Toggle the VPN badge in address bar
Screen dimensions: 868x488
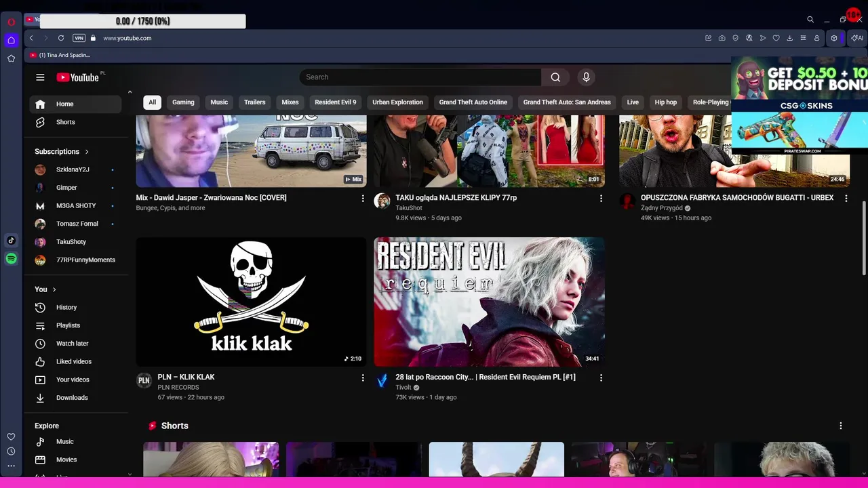point(79,38)
